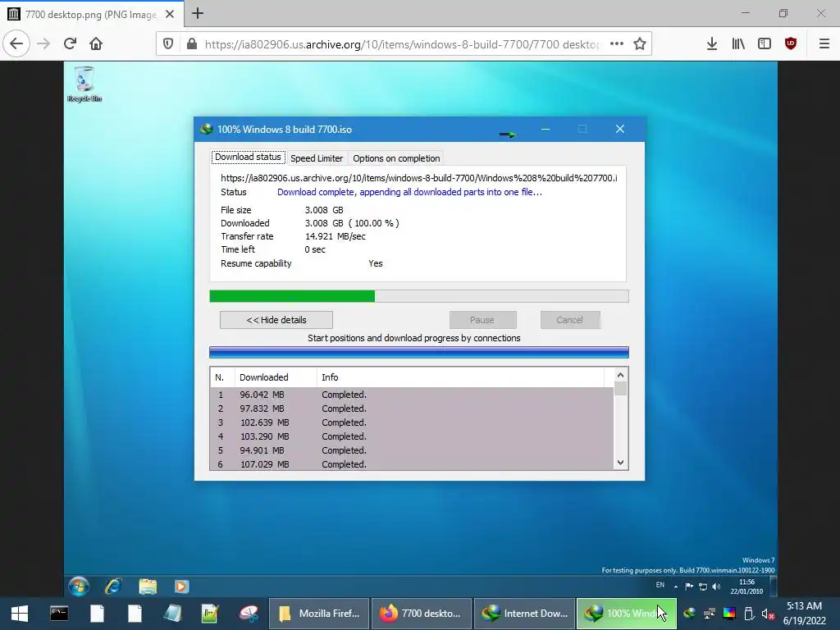Image resolution: width=840 pixels, height=630 pixels.
Task: Click the green download progress bar
Action: coord(419,296)
